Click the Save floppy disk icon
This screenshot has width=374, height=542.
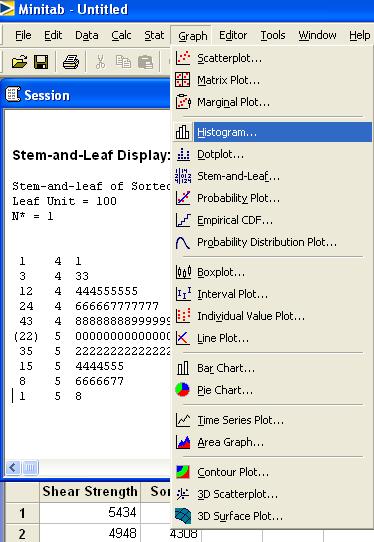pos(41,62)
